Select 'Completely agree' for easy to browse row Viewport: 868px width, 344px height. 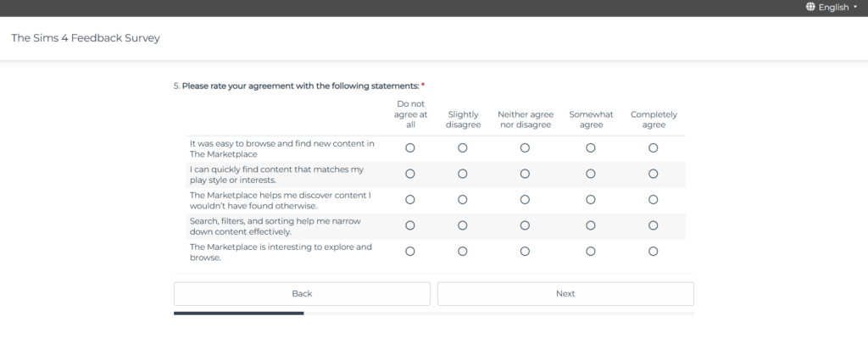pos(654,148)
